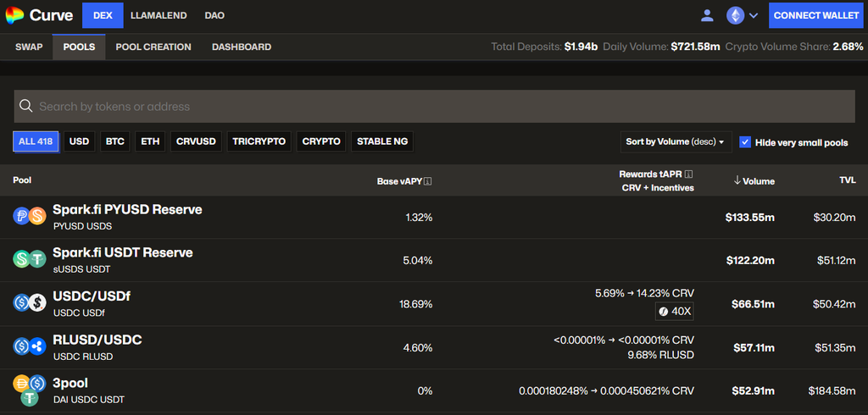Click the DAI USDC USDT subtitle
Screen dimensions: 868x415
tap(88, 400)
